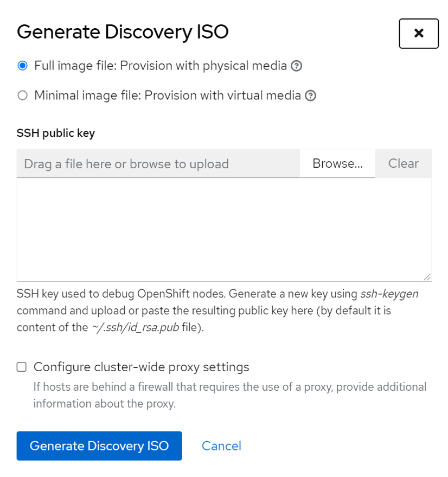Click the italic ssh-keygen command text
This screenshot has width=448, height=477.
389,294
